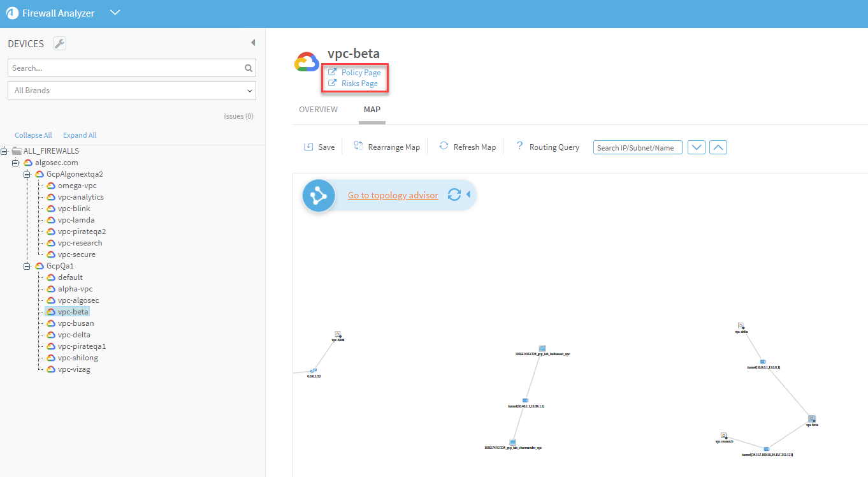
Task: Select the MAP tab
Action: 372,110
